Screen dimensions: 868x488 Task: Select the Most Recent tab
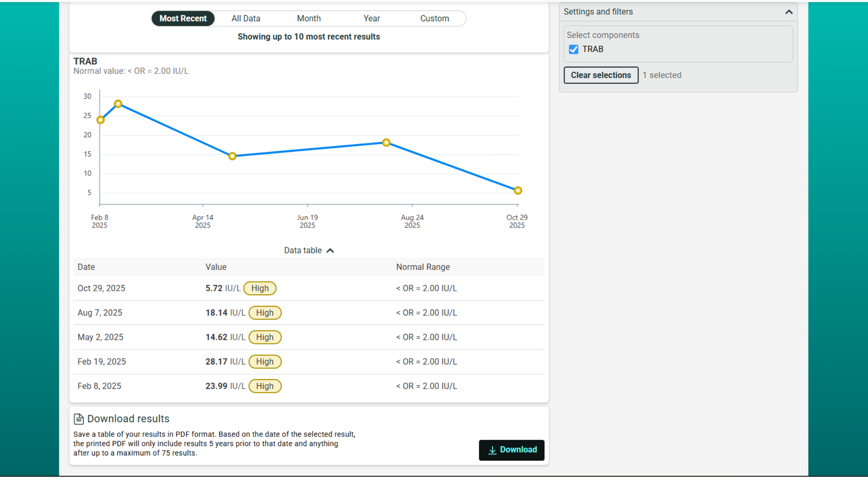[183, 19]
